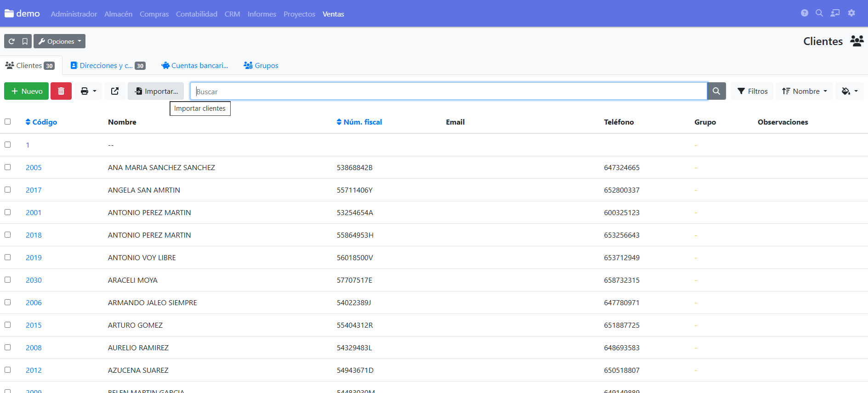Open the Contabilidad menu
Image resolution: width=868 pixels, height=393 pixels.
[196, 14]
